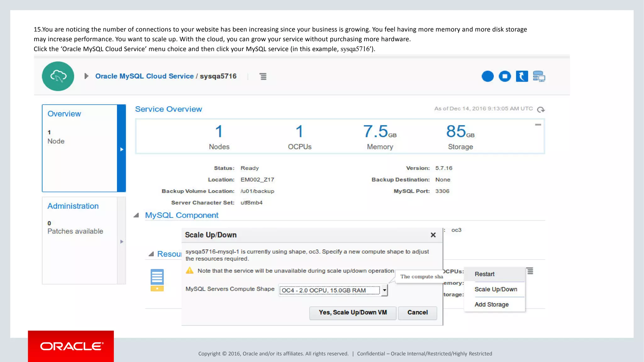Image resolution: width=644 pixels, height=362 pixels.
Task: Expand the breadcrumb arrow before Oracle MySQL Cloud Service
Action: point(86,76)
